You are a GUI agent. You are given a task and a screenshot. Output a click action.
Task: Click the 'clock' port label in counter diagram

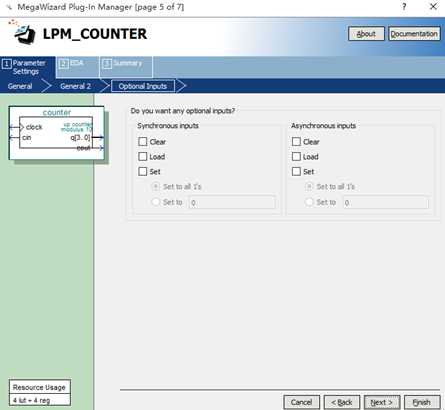(34, 127)
